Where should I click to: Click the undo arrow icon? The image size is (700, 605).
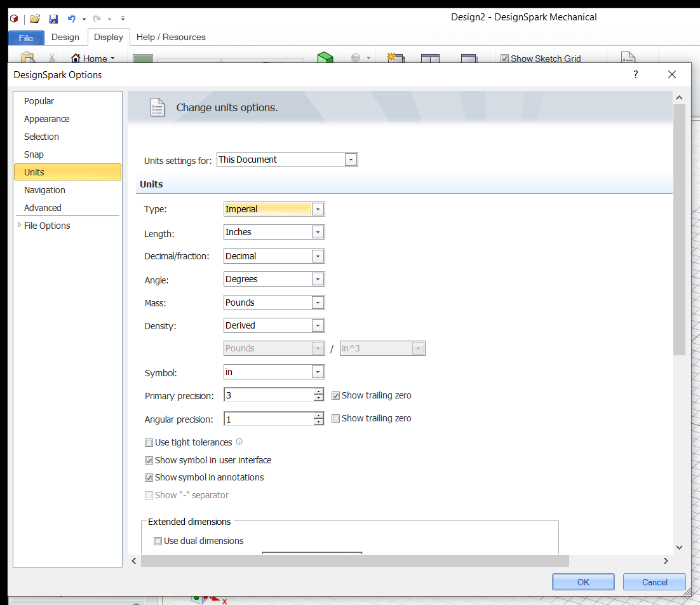[x=72, y=18]
